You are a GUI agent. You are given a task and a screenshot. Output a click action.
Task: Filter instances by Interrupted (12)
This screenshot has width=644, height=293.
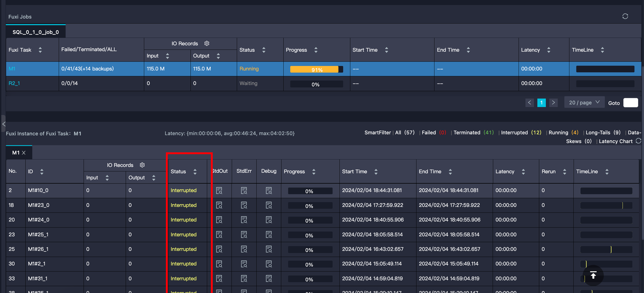(x=521, y=132)
